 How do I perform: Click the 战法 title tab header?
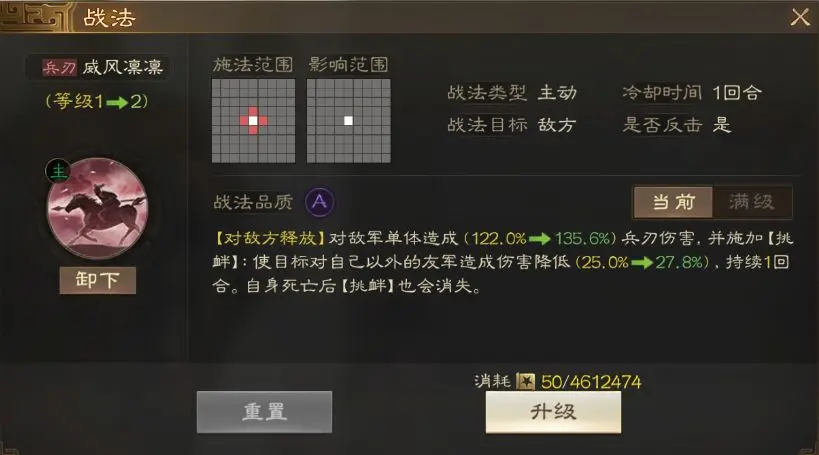109,18
